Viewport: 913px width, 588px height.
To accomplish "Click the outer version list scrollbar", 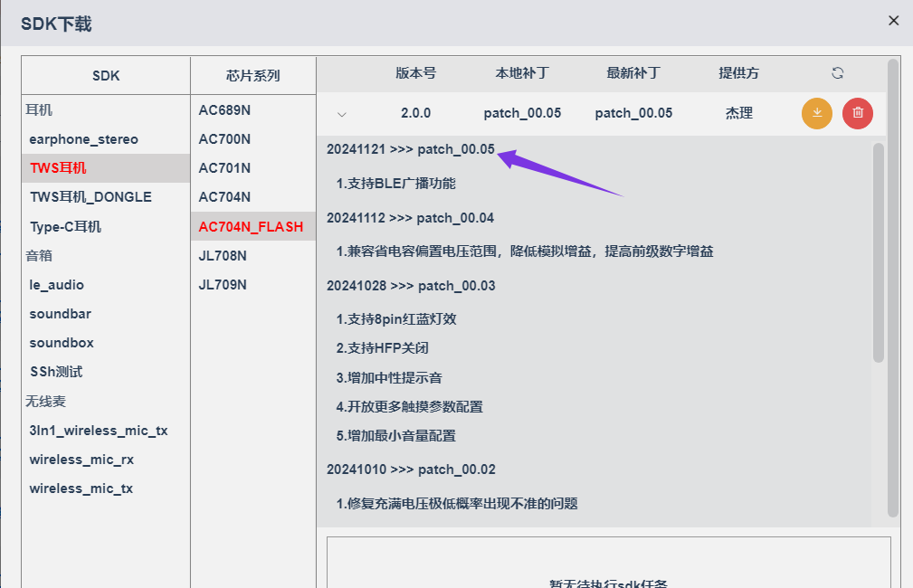I will point(893,289).
